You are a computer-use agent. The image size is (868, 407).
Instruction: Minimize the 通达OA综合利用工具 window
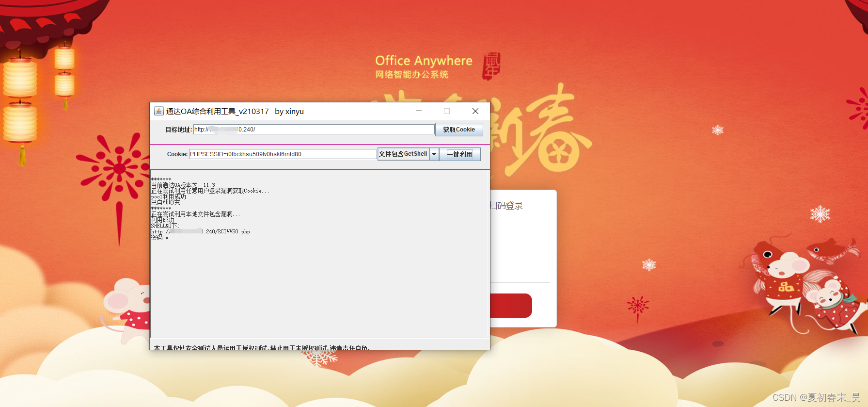[419, 111]
